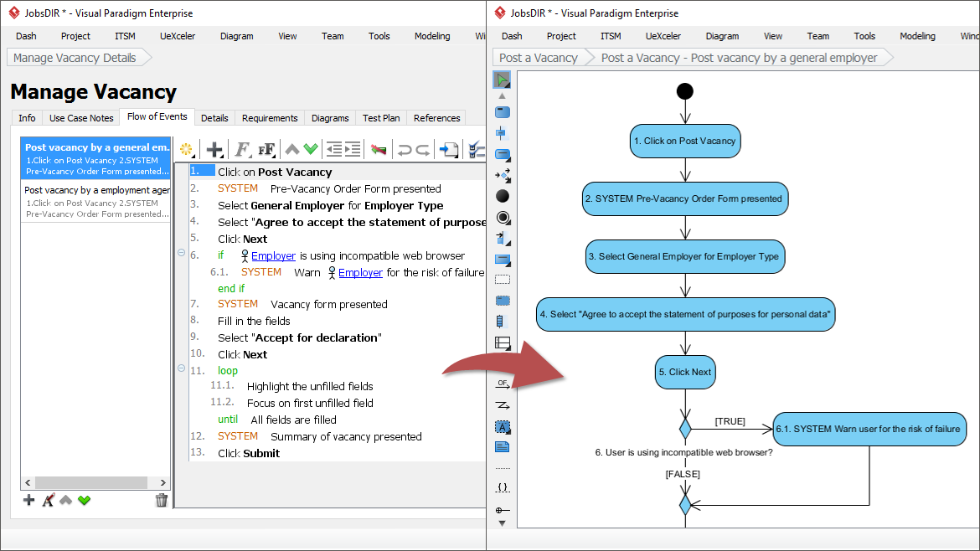980x551 pixels.
Task: Add a scenario with bottom plus icon
Action: point(28,500)
